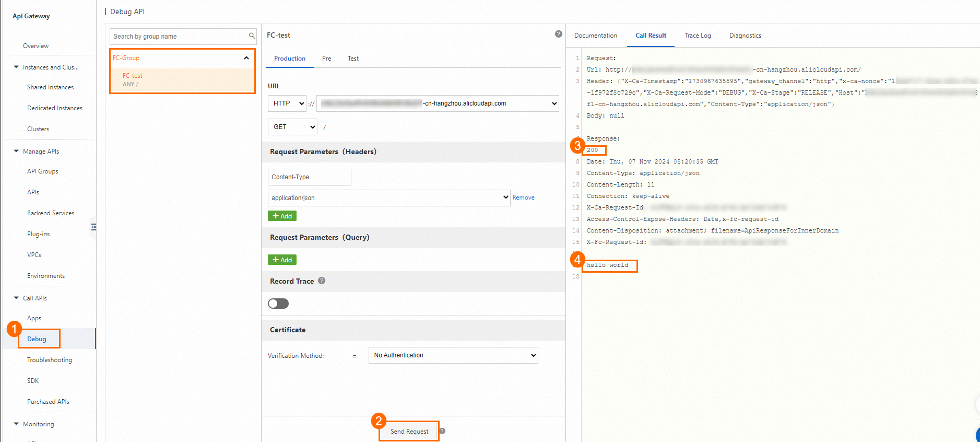
Task: Click help icon next to Send Request
Action: coord(442,431)
